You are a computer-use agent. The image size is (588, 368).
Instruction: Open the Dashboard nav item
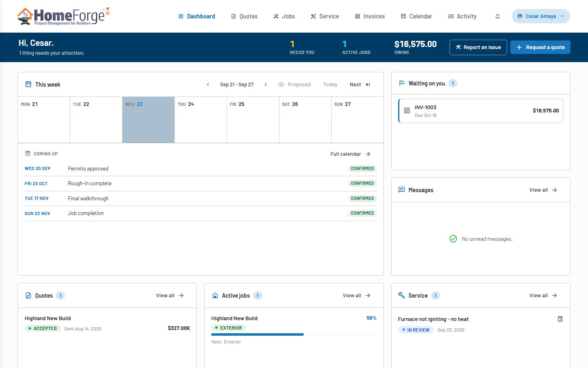click(x=197, y=16)
